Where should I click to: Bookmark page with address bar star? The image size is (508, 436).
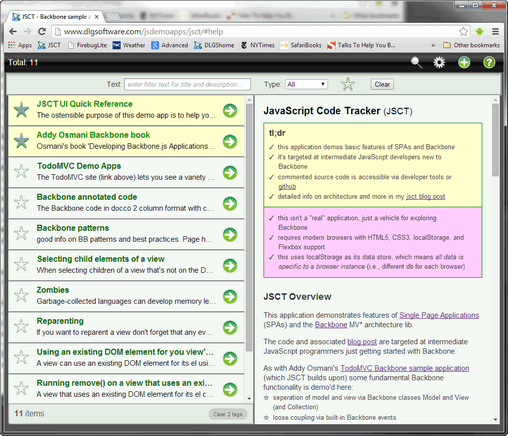click(x=463, y=32)
